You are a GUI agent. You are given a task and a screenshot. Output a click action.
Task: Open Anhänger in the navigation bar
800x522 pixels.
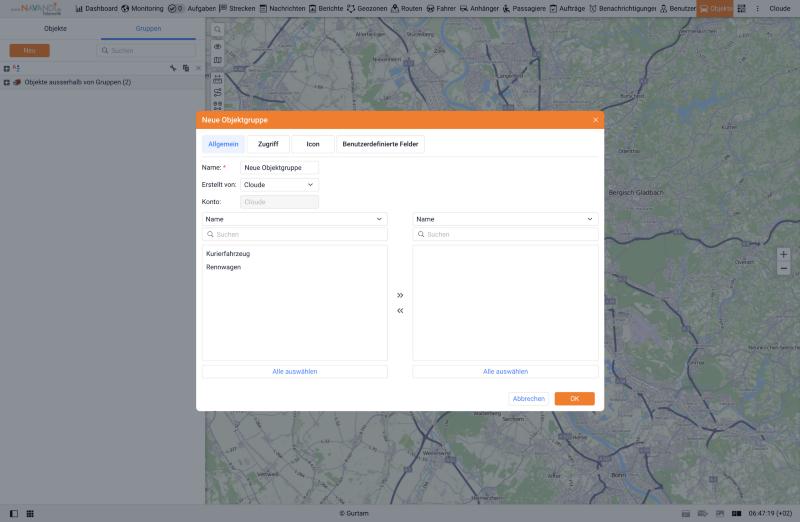[x=479, y=9]
